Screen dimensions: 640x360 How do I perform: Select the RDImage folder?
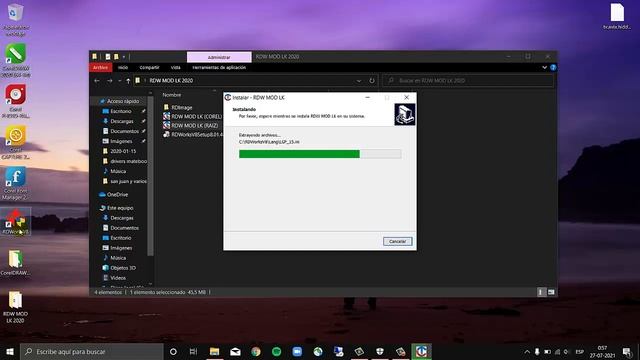click(x=182, y=107)
